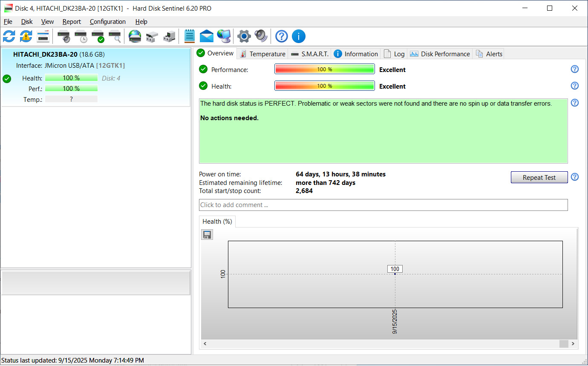Click the chart horizontal scrollbar thumb

[564, 344]
